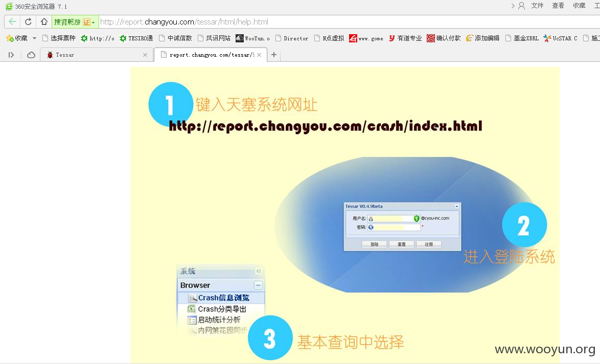Close the Tessar tab

pyautogui.click(x=145, y=55)
